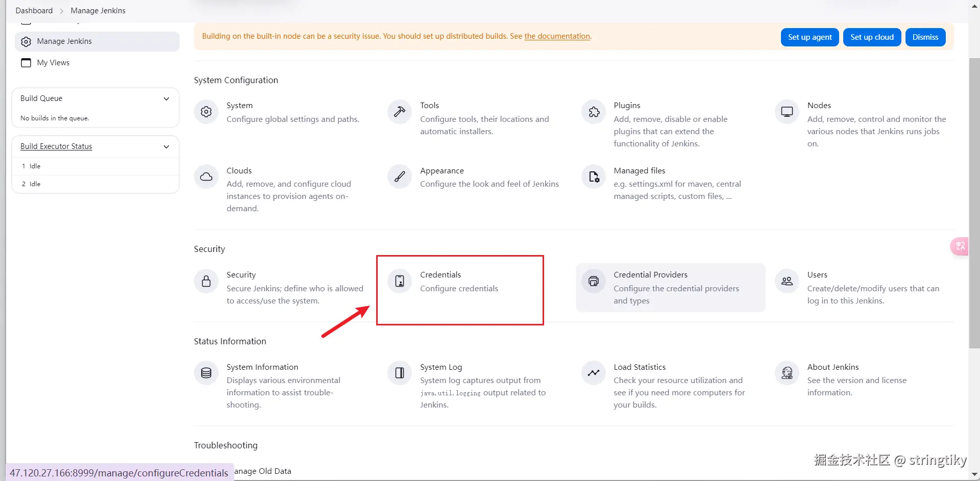This screenshot has width=980, height=481.
Task: Open the Tools hammer icon
Action: 400,112
